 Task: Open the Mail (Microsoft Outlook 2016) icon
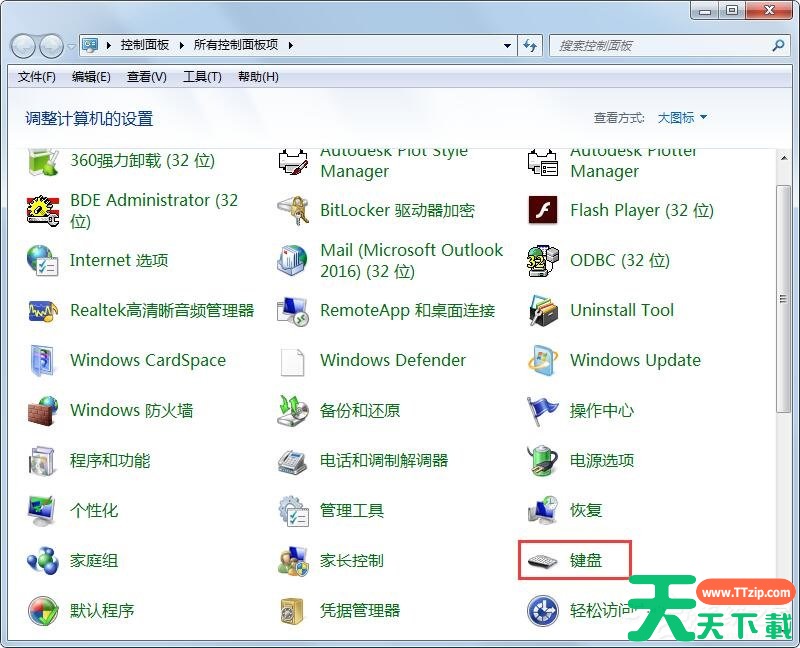pyautogui.click(x=293, y=260)
